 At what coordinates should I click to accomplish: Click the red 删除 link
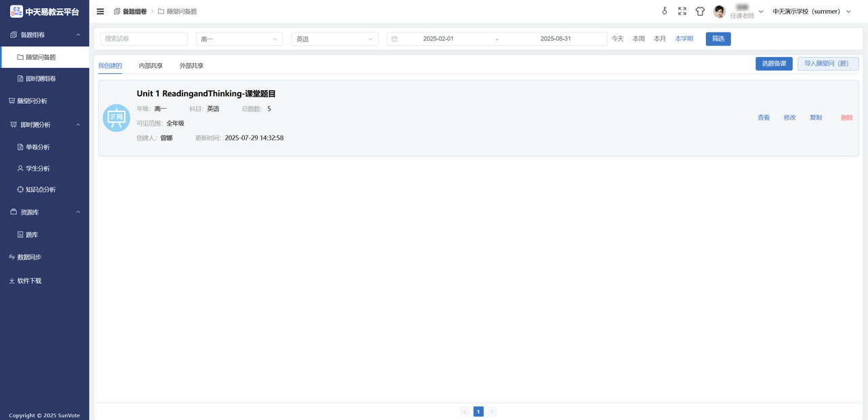846,118
